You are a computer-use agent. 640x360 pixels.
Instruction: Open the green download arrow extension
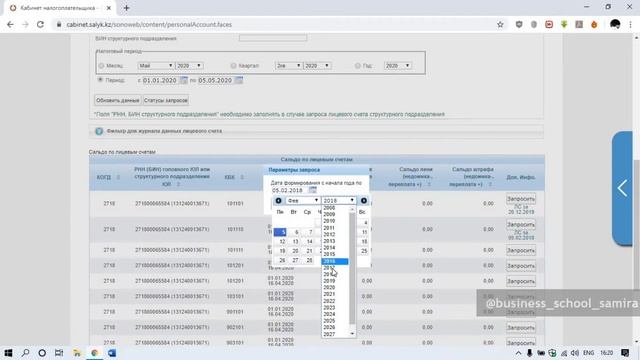[564, 24]
